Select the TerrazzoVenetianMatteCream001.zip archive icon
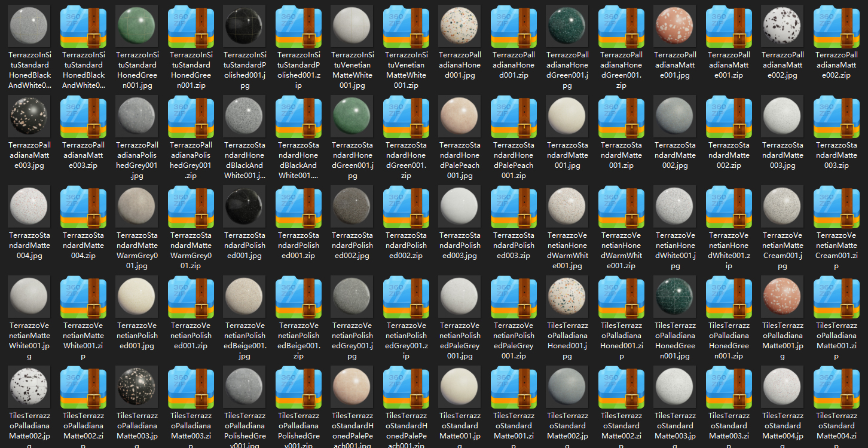Screen dimensions: 868x448 pyautogui.click(x=837, y=207)
